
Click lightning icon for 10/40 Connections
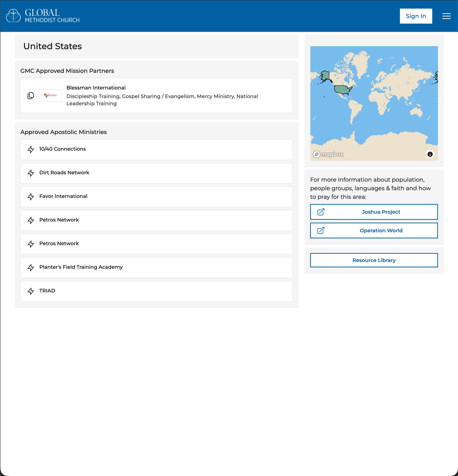tap(31, 149)
